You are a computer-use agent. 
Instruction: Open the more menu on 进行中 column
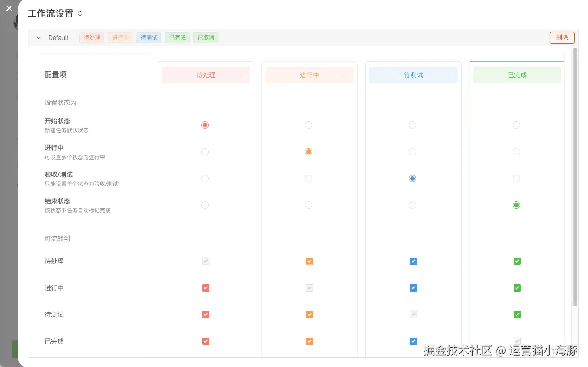tap(345, 75)
